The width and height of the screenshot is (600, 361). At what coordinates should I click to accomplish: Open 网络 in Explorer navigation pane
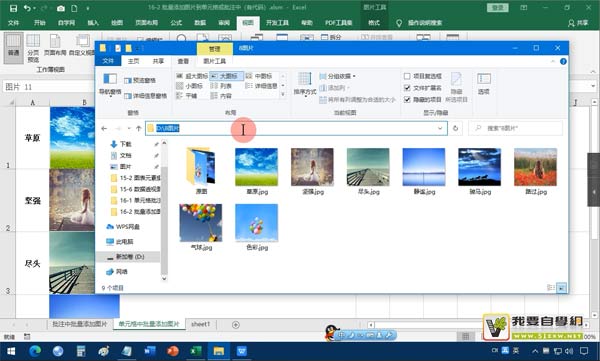121,271
